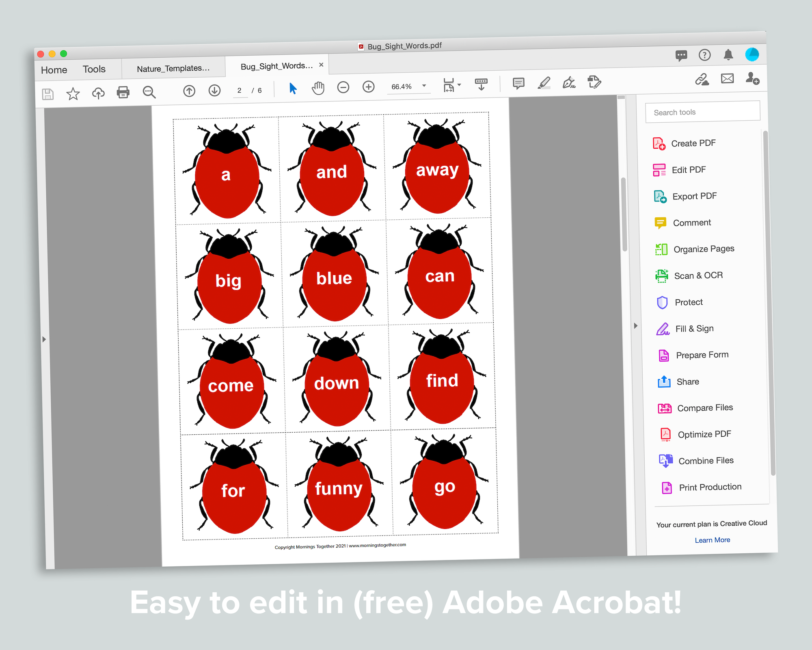Open the fit page options arrow
The width and height of the screenshot is (812, 650).
click(459, 84)
